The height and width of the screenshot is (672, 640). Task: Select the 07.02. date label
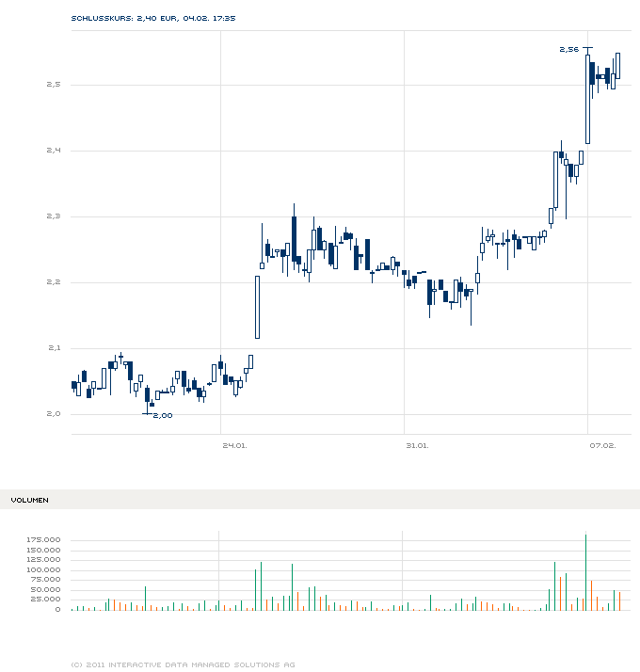click(x=602, y=445)
